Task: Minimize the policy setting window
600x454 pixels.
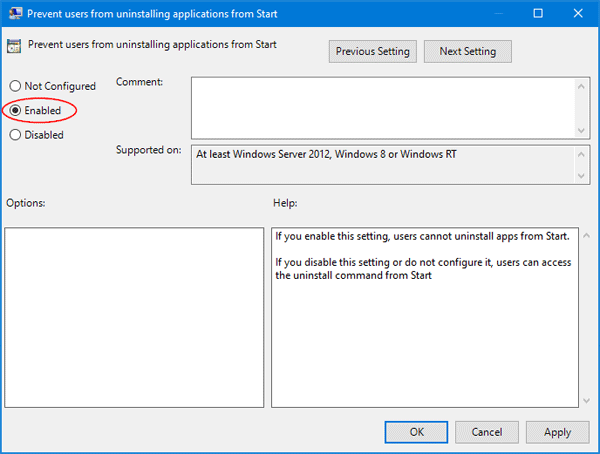Action: point(493,14)
